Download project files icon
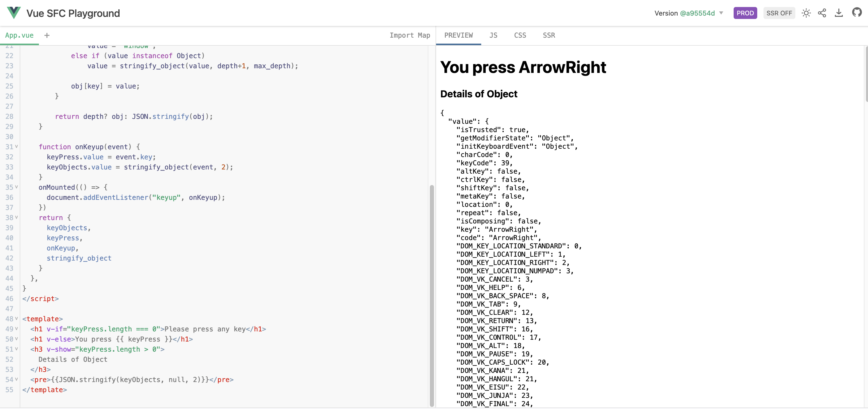This screenshot has height=409, width=868. tap(839, 13)
